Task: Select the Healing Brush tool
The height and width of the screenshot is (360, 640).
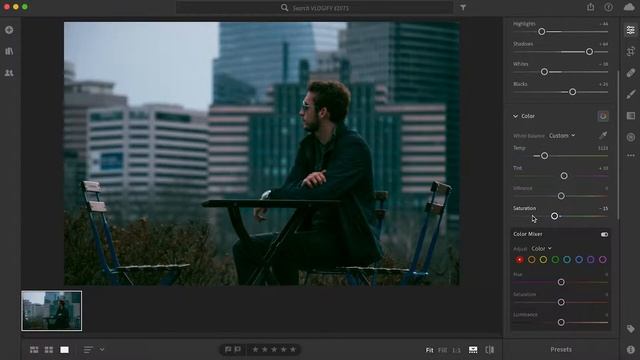Action: coord(631,73)
